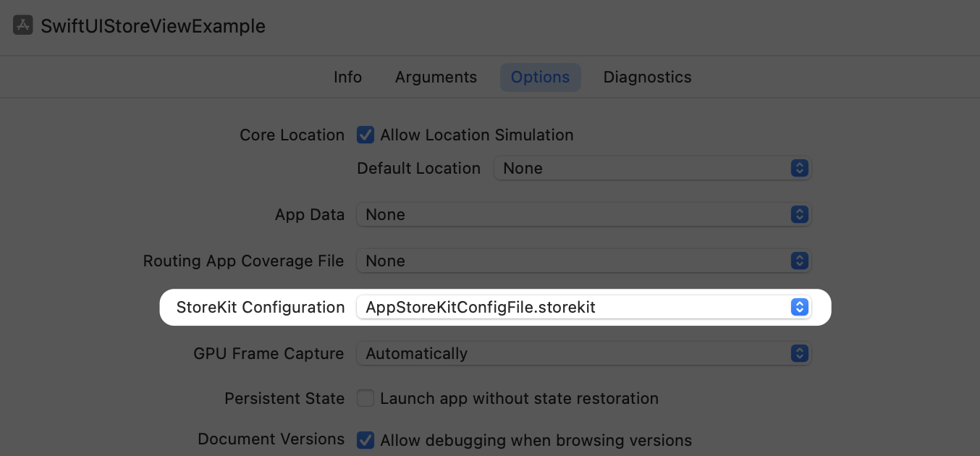
Task: Go to the Diagnostics tab
Action: click(x=647, y=77)
